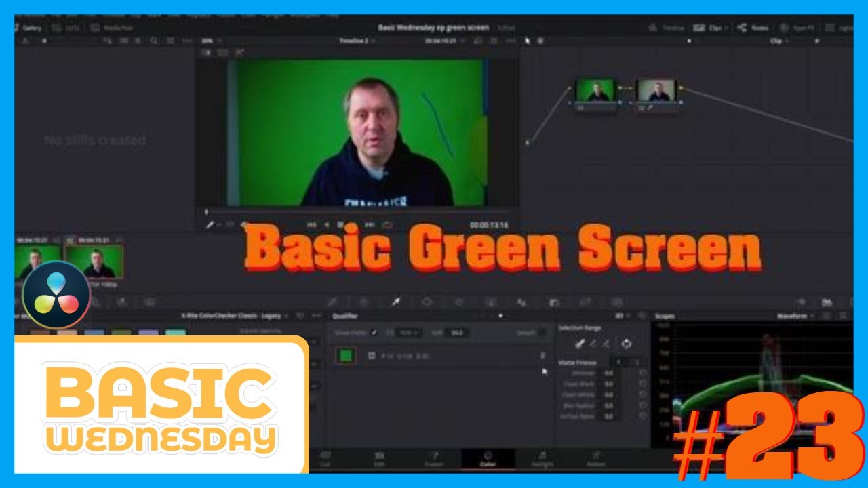This screenshot has height=488, width=868.
Task: Toggle the qualifier Invert switch
Action: (x=542, y=333)
